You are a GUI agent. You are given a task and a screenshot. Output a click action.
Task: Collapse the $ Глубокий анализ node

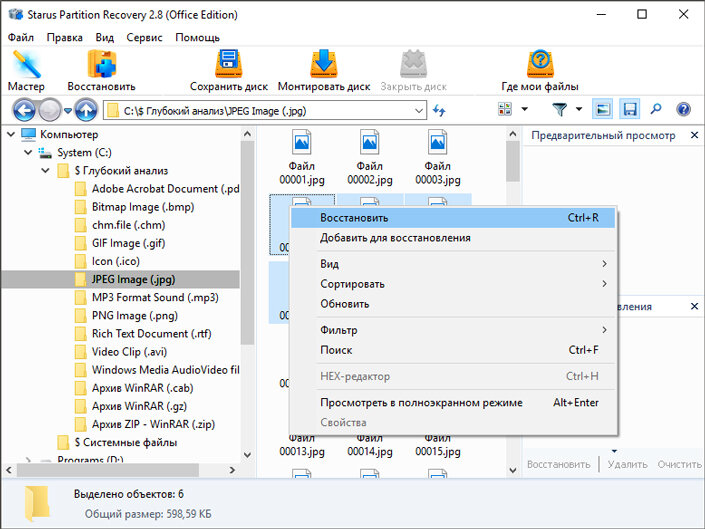tap(45, 170)
